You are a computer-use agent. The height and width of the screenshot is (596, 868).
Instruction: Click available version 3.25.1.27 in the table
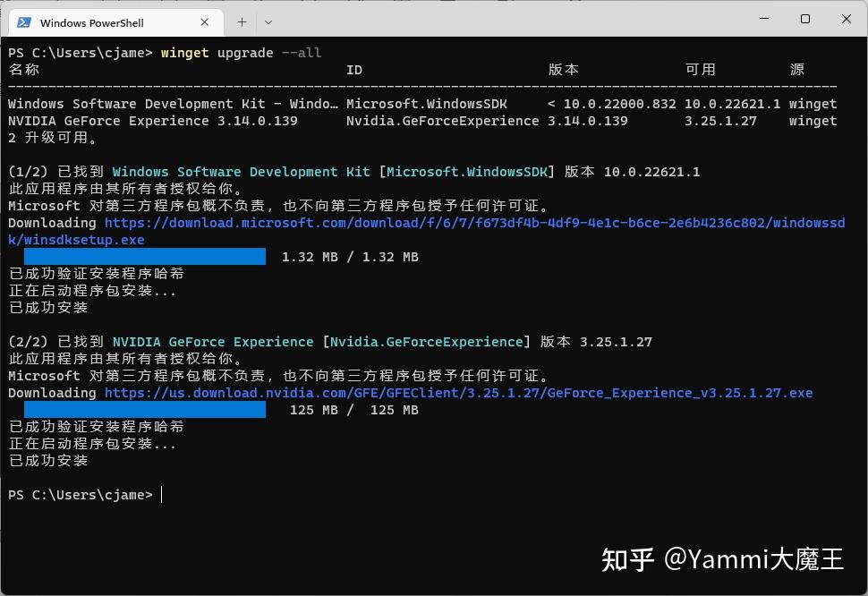[720, 121]
